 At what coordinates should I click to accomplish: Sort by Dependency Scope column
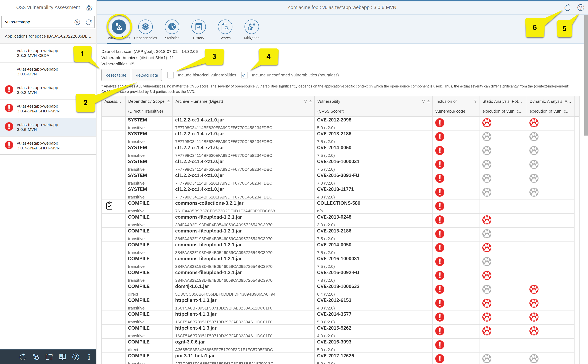coord(169,101)
